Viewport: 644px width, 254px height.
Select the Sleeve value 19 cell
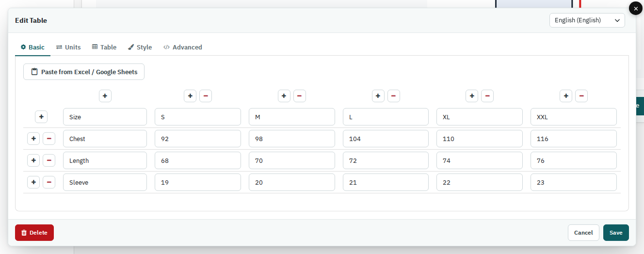pyautogui.click(x=198, y=182)
